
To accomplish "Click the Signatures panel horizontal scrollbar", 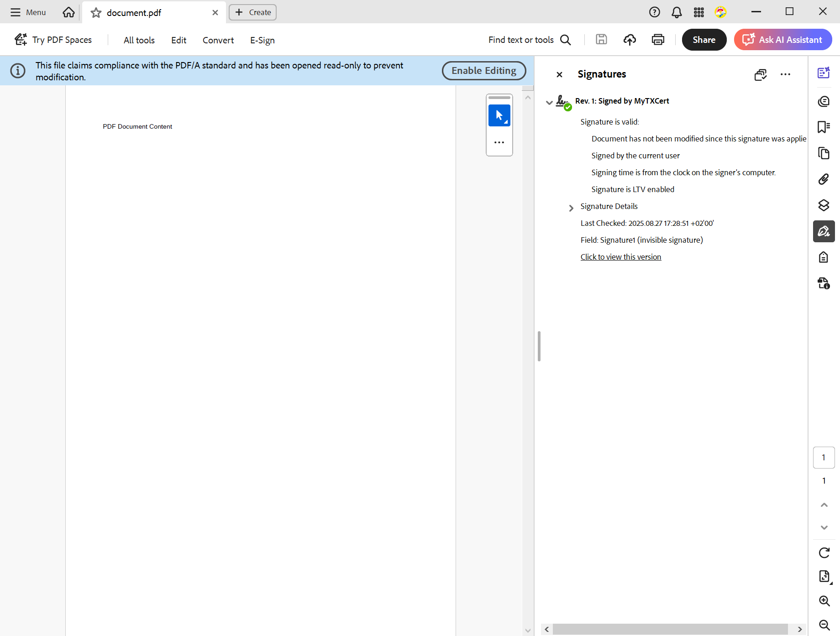I will click(x=670, y=629).
